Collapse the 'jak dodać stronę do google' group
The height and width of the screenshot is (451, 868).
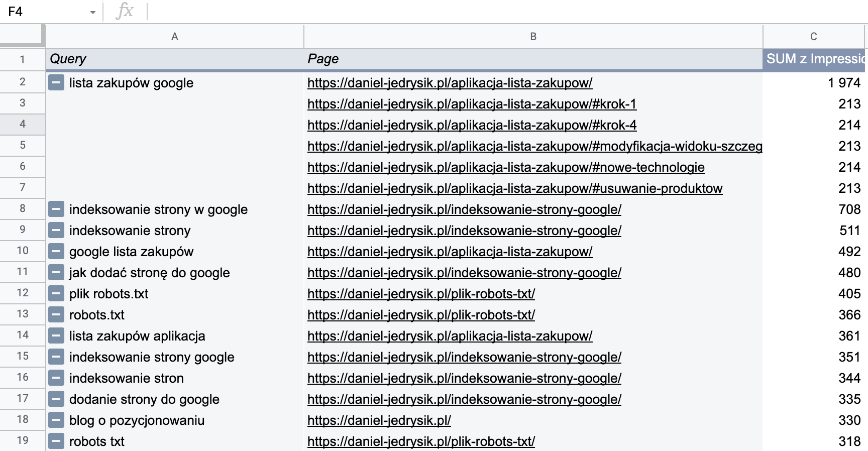56,272
